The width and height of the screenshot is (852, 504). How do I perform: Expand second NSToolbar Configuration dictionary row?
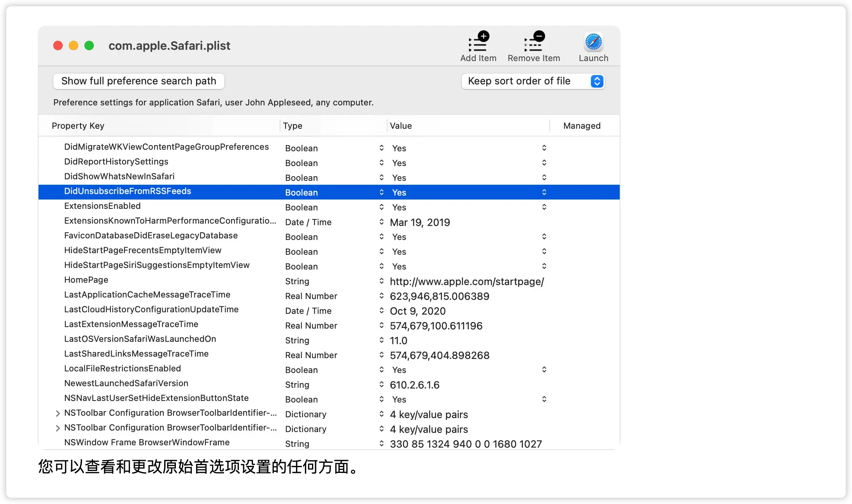click(58, 428)
